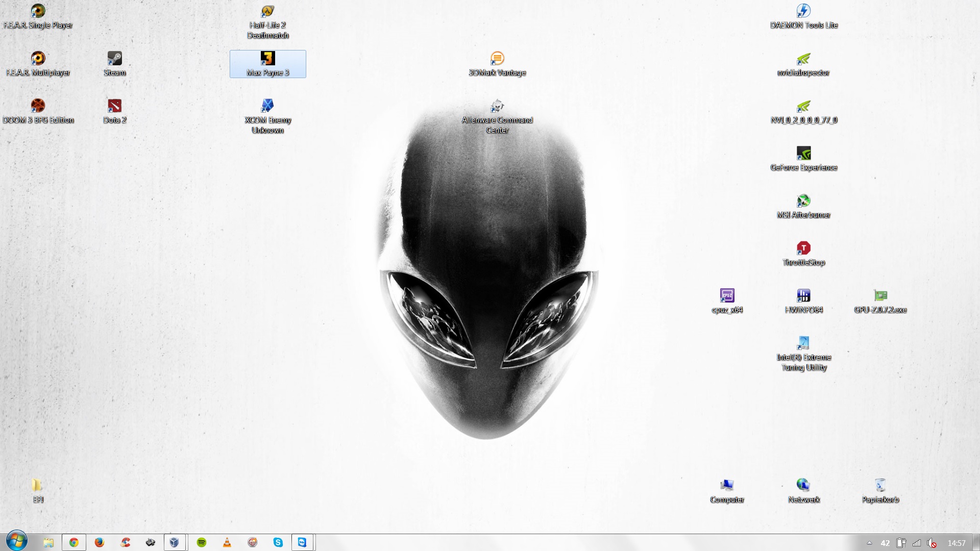Viewport: 980px width, 551px height.
Task: Launch Firefox from the taskbar
Action: 100,542
